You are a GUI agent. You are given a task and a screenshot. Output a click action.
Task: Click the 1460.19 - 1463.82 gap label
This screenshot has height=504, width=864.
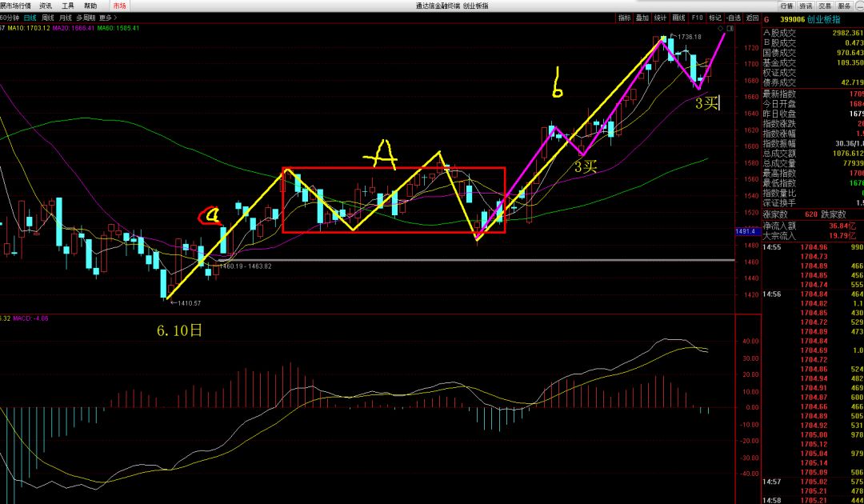[x=246, y=266]
